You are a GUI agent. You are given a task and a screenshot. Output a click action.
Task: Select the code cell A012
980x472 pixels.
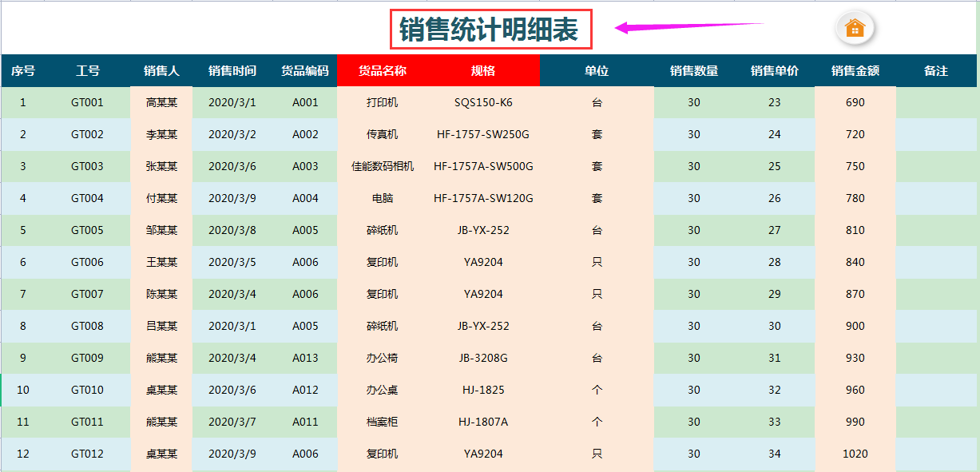(x=305, y=390)
